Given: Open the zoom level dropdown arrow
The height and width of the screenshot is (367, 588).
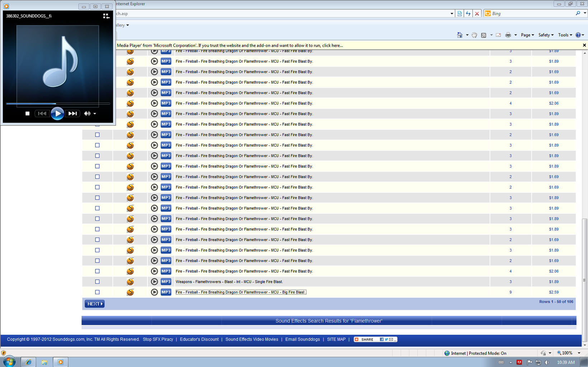Looking at the screenshot, I should [x=579, y=353].
